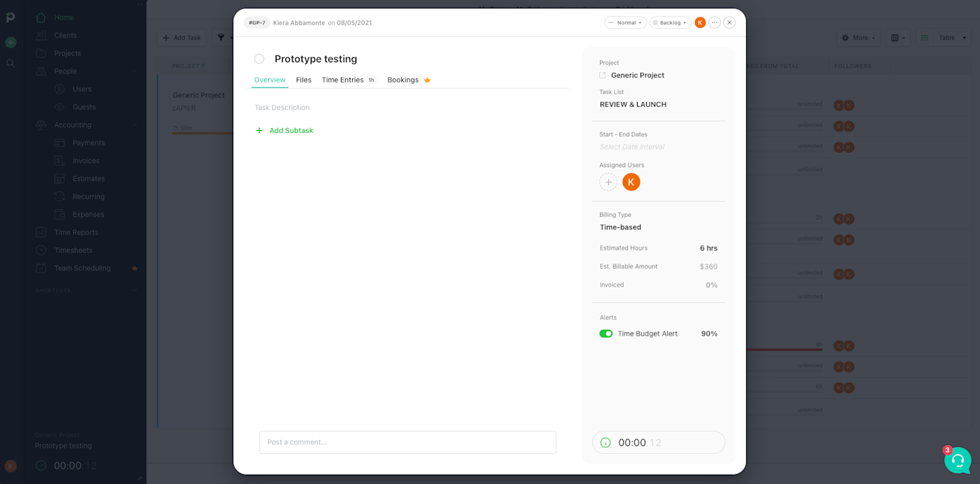The width and height of the screenshot is (980, 484).
Task: Click Add Subtask
Action: pyautogui.click(x=290, y=131)
